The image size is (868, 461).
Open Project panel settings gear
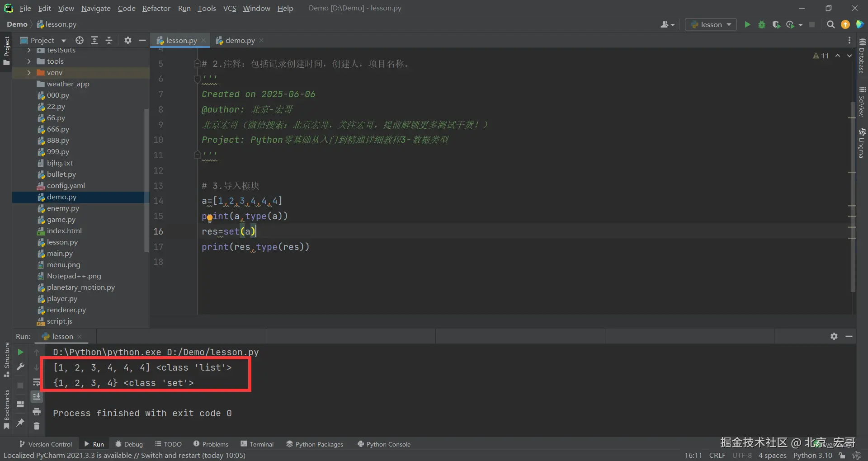(x=127, y=40)
